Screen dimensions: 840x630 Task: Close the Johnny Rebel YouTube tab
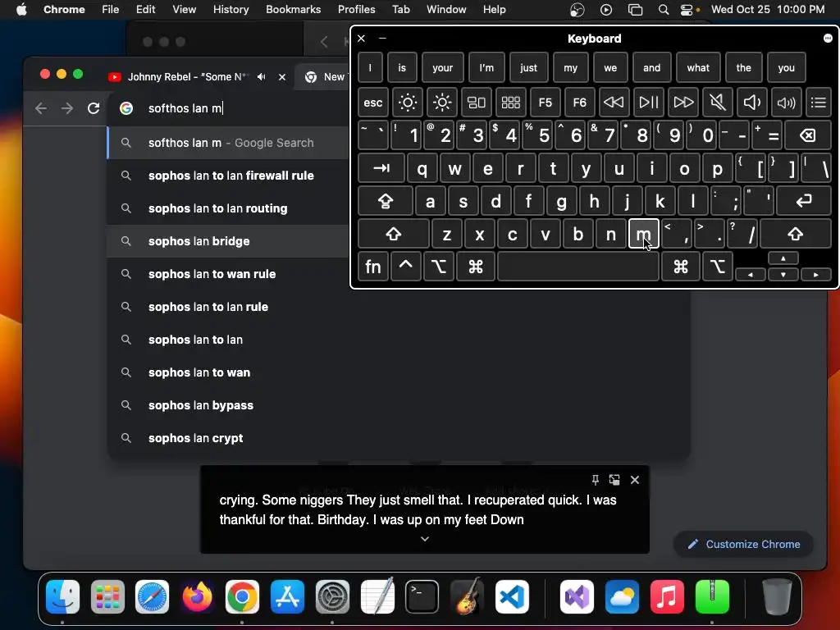(x=282, y=76)
